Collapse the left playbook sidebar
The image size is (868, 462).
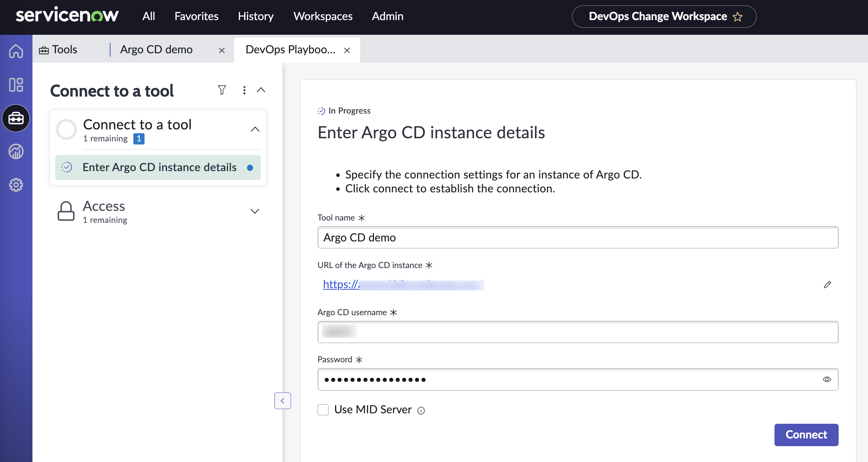point(283,401)
